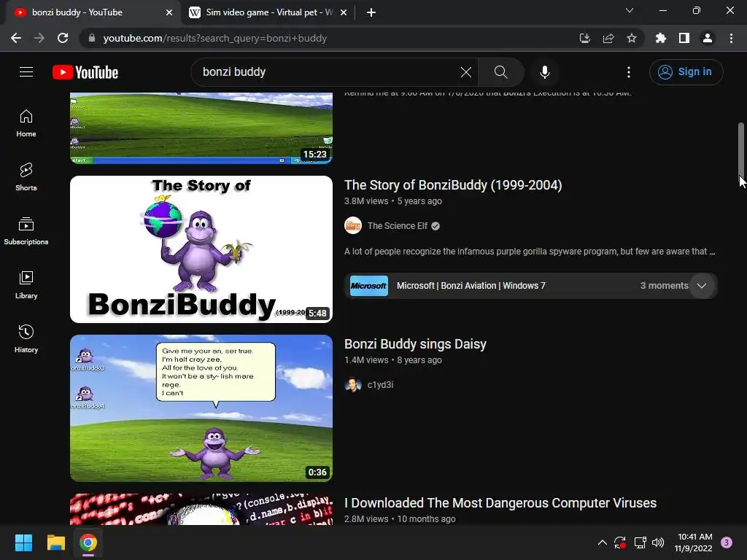This screenshot has height=560, width=747.
Task: Clear the search box with the X icon
Action: point(466,72)
